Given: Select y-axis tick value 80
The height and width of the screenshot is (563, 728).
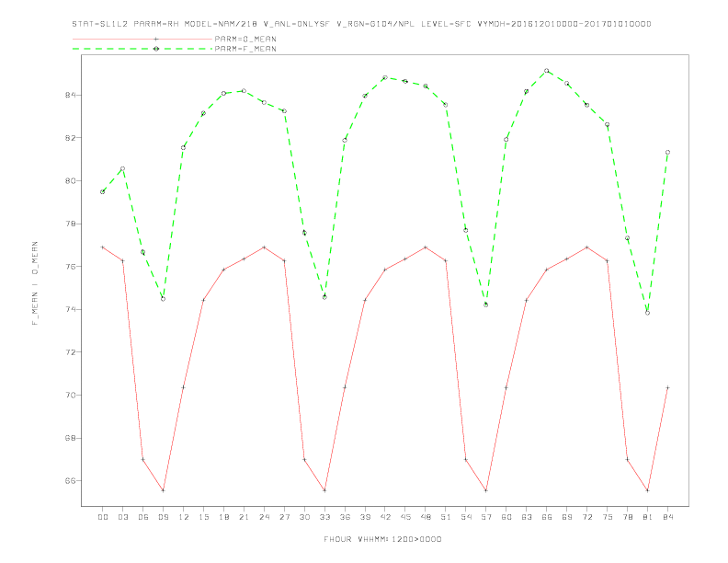Looking at the screenshot, I should pyautogui.click(x=70, y=180).
